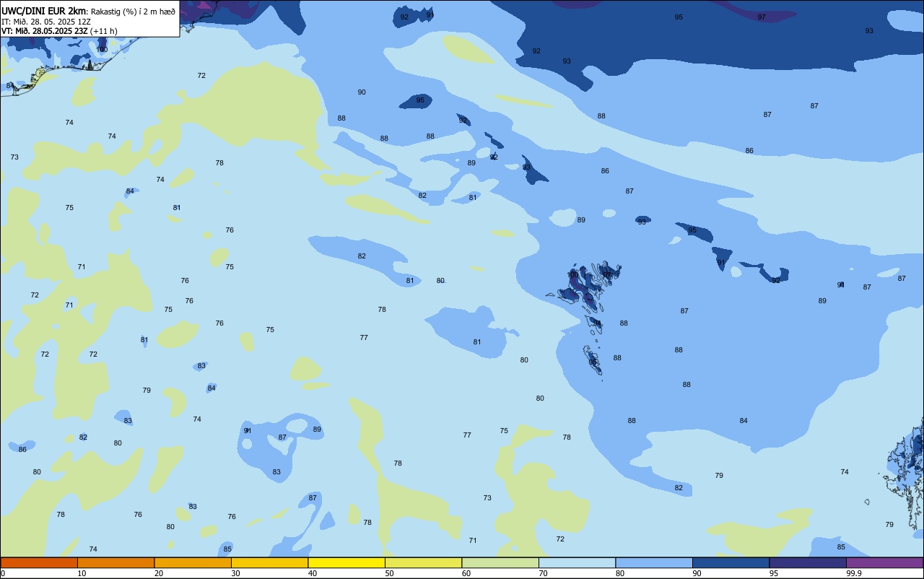Click the purple above-99.9 legend swatch
Image resolution: width=924 pixels, height=579 pixels.
884,562
